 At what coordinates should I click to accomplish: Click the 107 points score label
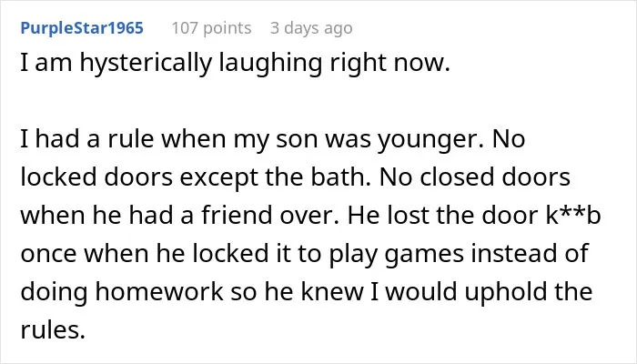(211, 28)
